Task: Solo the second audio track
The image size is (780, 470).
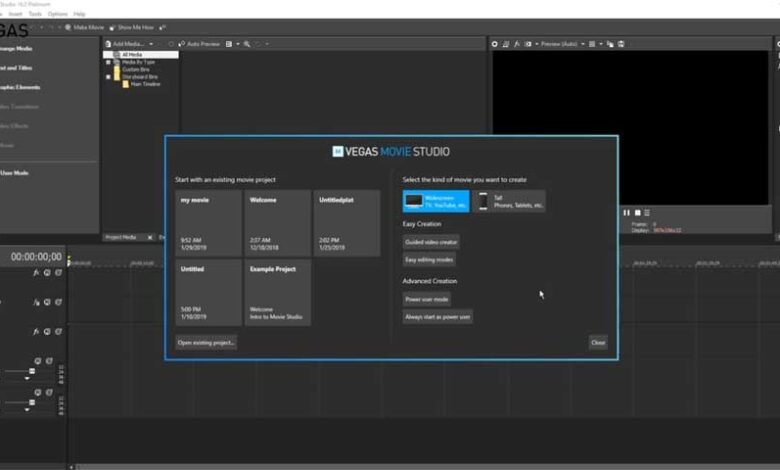Action: [x=49, y=392]
